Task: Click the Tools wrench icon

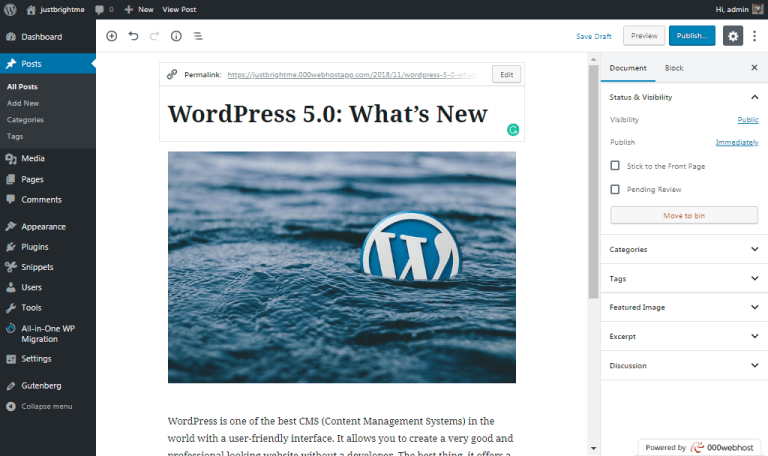Action: pyautogui.click(x=11, y=308)
